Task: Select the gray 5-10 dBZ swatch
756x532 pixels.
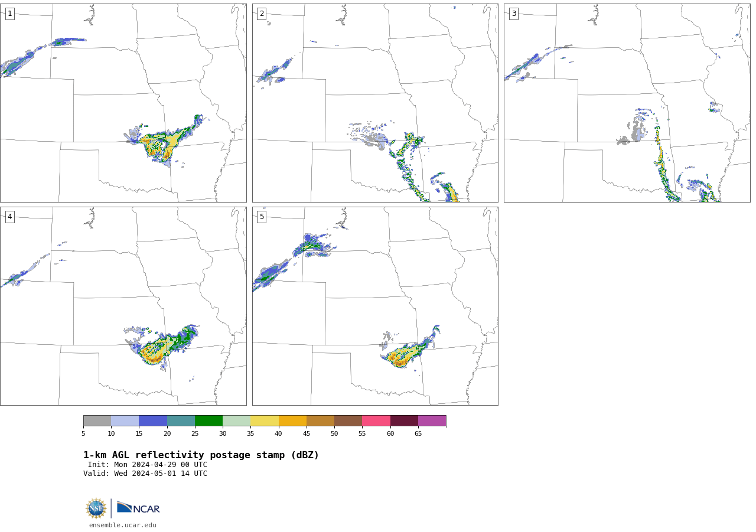Action: coord(97,421)
